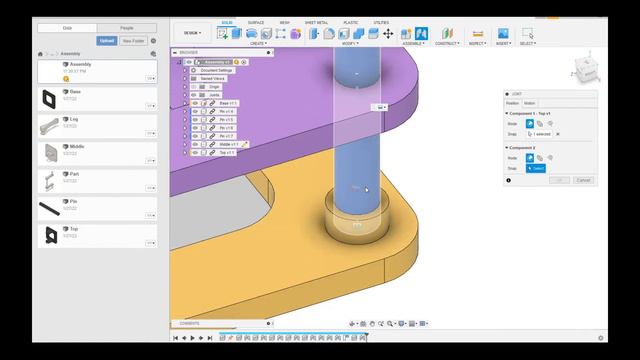Select the blue box Extrude tool
Viewport: 640px width, 360px height.
(x=237, y=33)
